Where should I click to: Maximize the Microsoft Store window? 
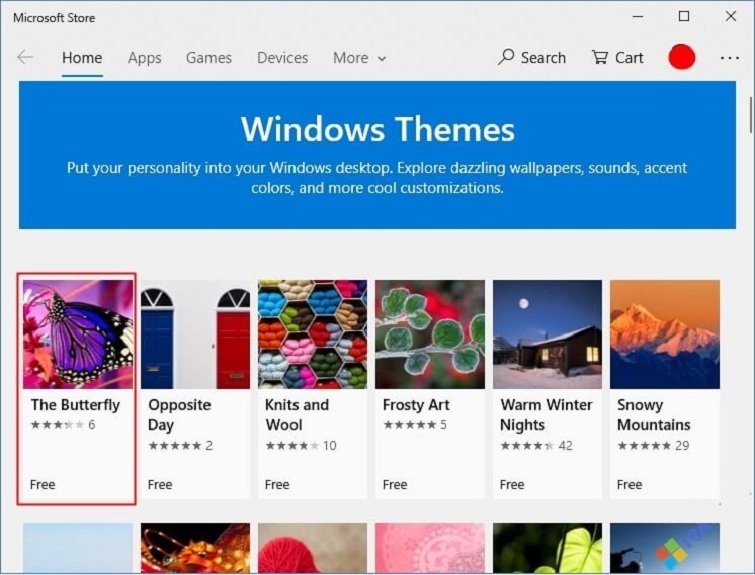(x=684, y=16)
